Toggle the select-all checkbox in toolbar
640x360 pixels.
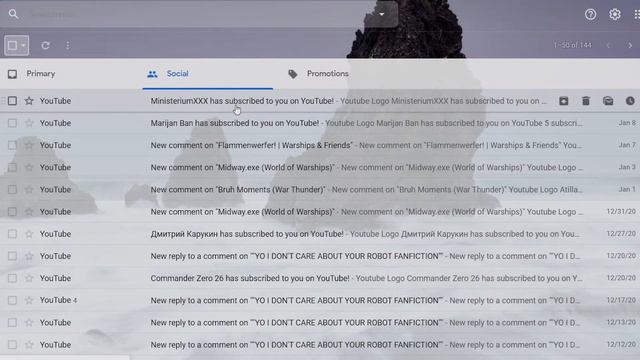point(12,45)
